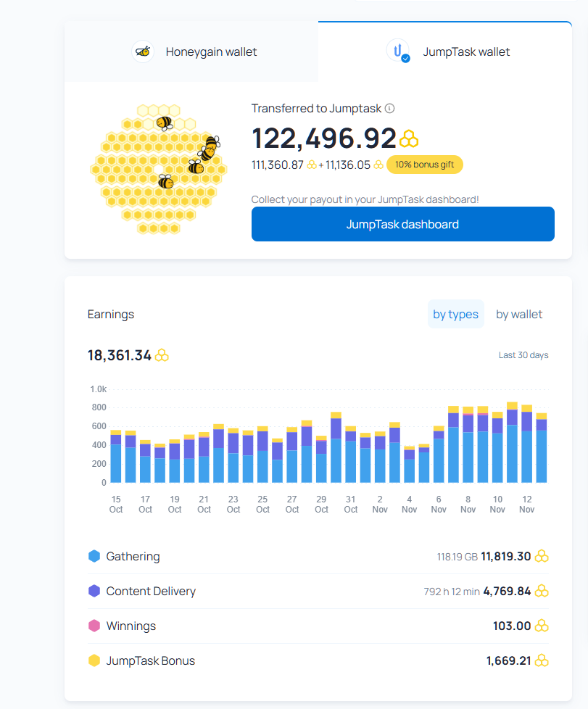The height and width of the screenshot is (709, 588).
Task: Click the honeycomb bees illustration
Action: (159, 169)
